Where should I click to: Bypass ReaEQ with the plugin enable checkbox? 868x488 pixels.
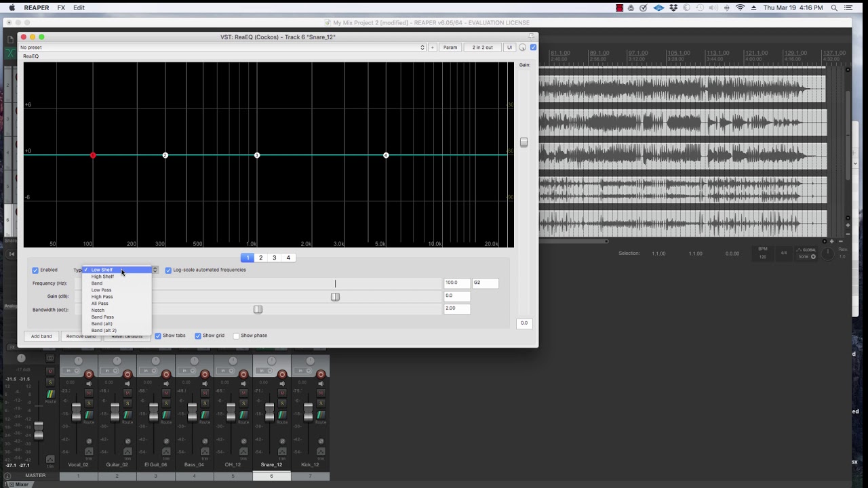(x=533, y=47)
